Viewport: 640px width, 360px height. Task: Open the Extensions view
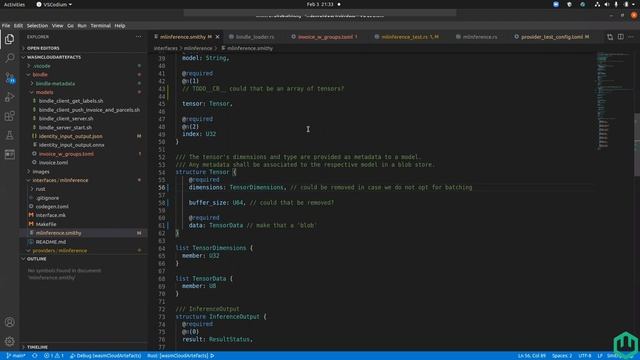pyautogui.click(x=9, y=116)
